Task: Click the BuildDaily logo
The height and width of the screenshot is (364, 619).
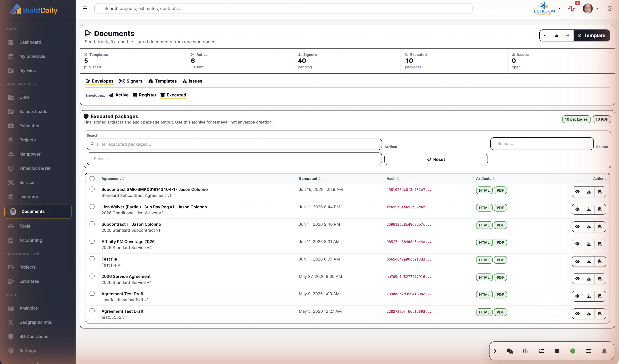Action: tap(33, 9)
